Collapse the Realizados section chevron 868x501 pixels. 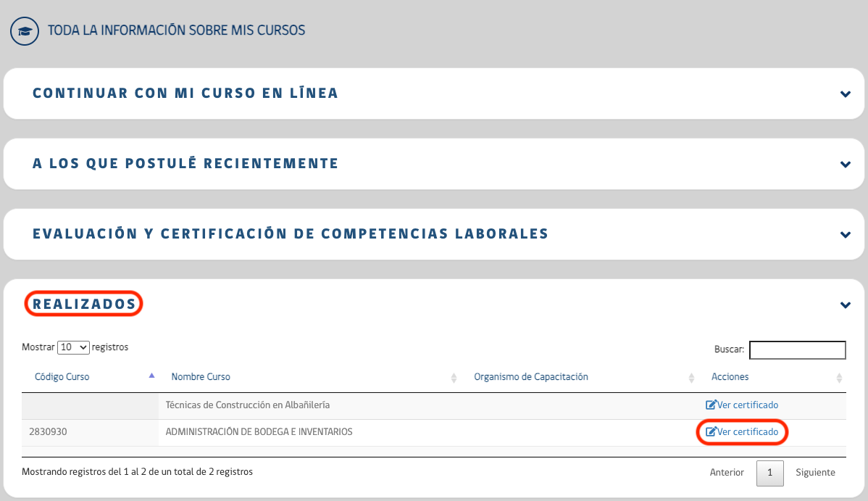click(845, 305)
